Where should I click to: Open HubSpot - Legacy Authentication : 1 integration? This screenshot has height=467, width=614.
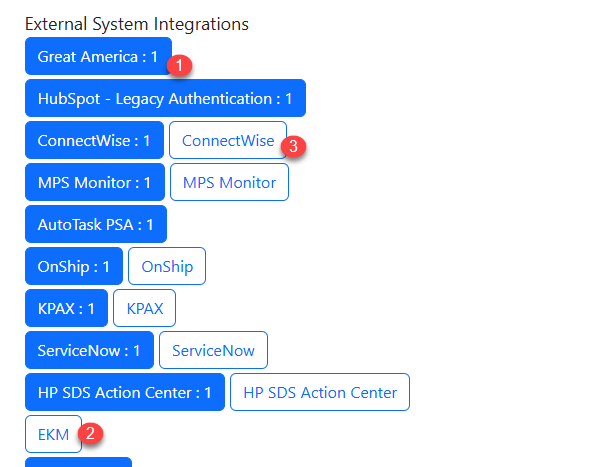[x=165, y=98]
